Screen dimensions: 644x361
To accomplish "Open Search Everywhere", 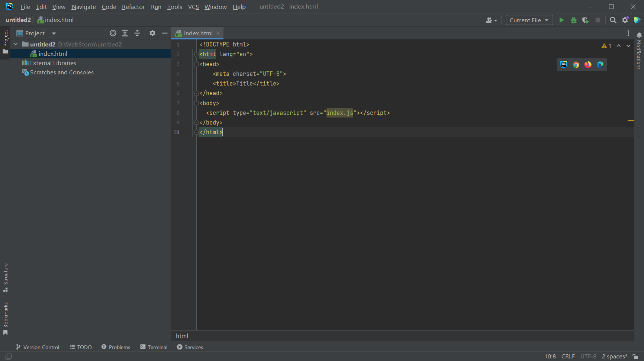I will 613,20.
